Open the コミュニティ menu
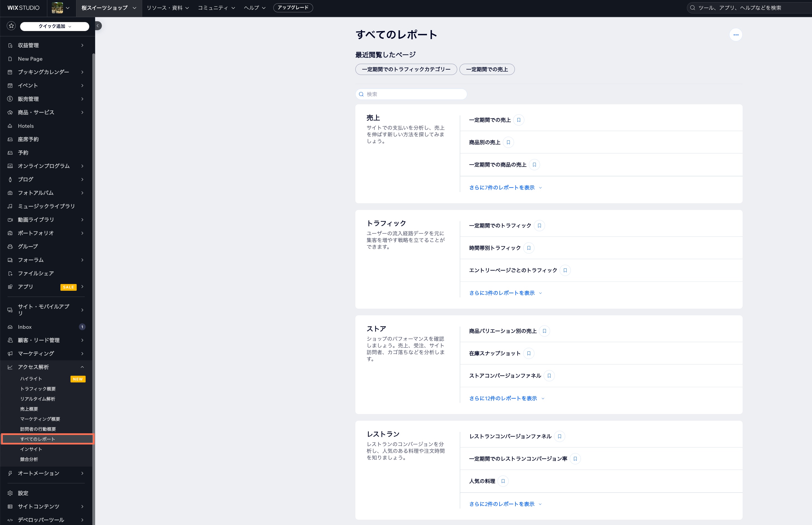The height and width of the screenshot is (525, 812). (216, 8)
